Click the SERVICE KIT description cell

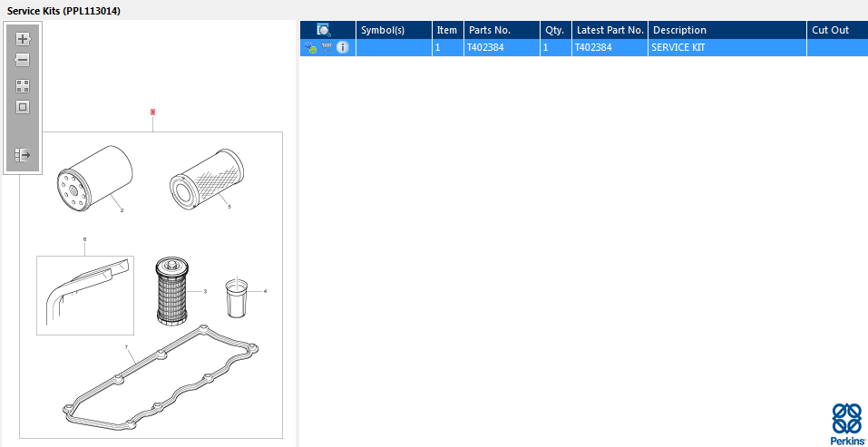point(727,47)
